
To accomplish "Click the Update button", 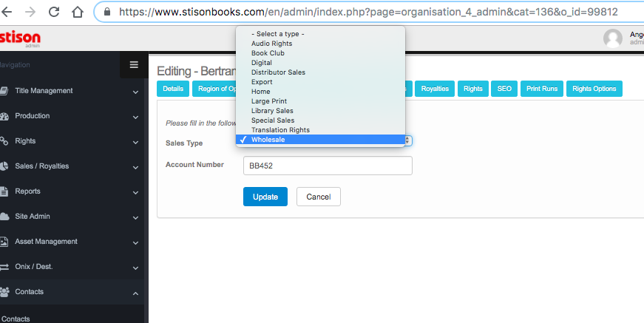I will point(265,197).
